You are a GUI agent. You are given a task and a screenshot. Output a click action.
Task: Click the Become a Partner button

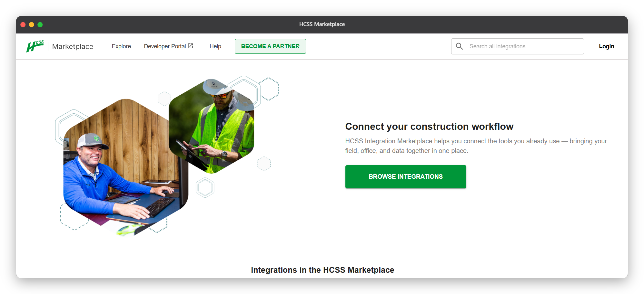(x=270, y=46)
